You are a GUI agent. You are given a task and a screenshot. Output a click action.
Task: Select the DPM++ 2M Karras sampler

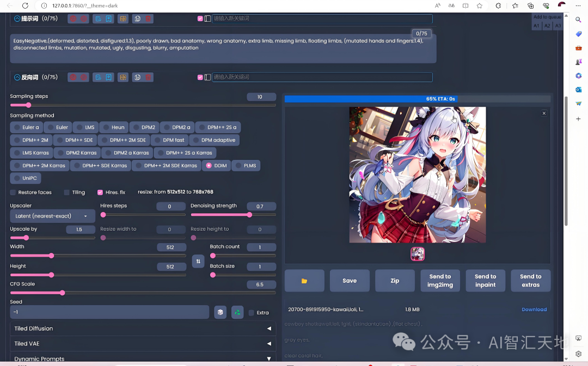point(39,165)
